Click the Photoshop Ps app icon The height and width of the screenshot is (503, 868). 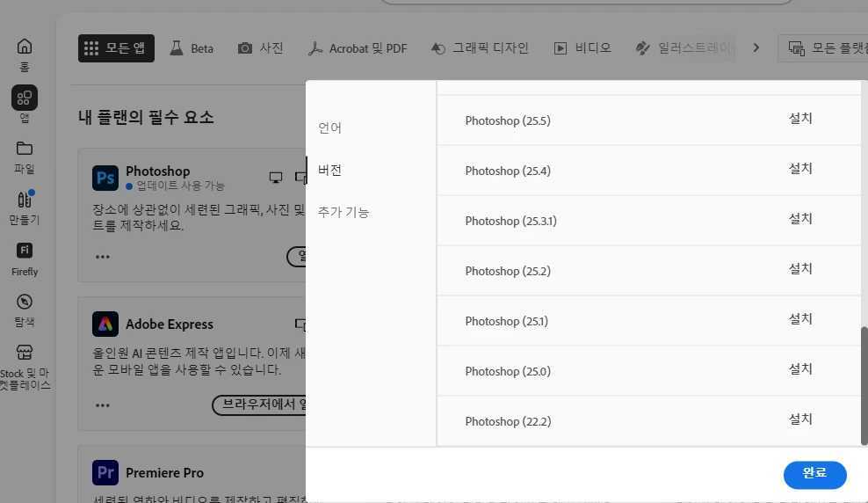(105, 178)
